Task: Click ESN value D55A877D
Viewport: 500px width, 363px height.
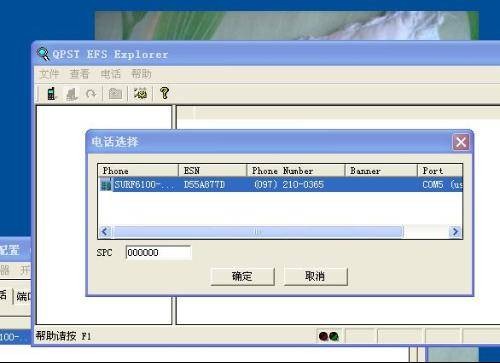Action: pos(204,184)
